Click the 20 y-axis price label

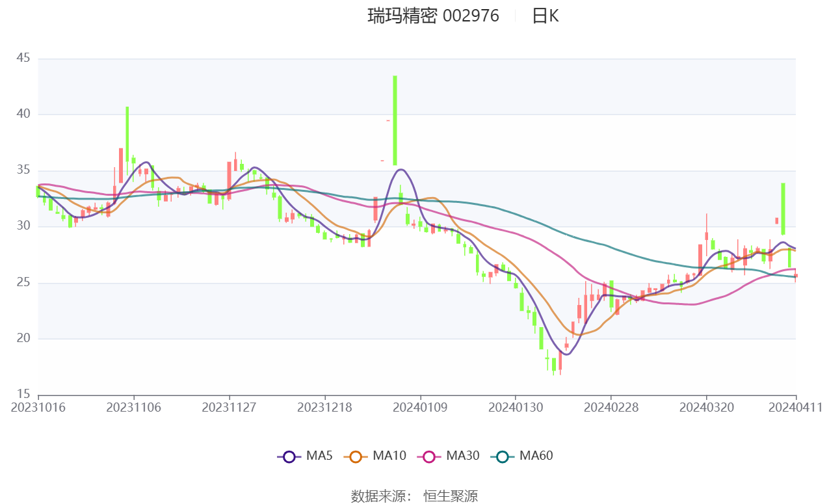(23, 338)
